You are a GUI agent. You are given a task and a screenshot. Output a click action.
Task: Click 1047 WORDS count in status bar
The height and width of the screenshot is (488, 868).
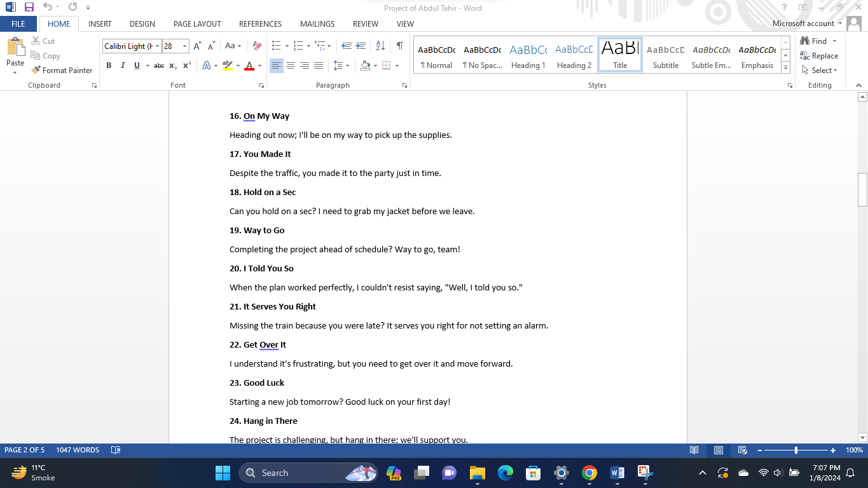(78, 450)
